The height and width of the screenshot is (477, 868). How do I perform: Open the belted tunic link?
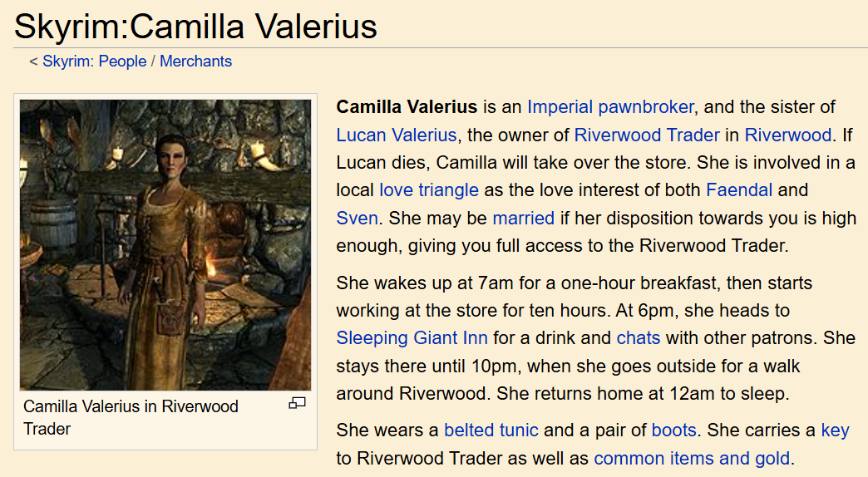[491, 430]
